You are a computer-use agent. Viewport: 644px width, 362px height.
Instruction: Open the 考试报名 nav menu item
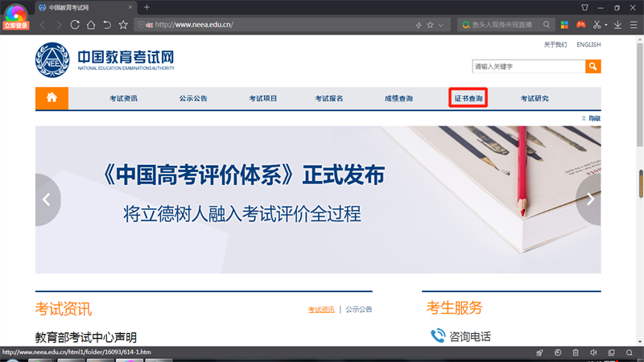coord(329,98)
